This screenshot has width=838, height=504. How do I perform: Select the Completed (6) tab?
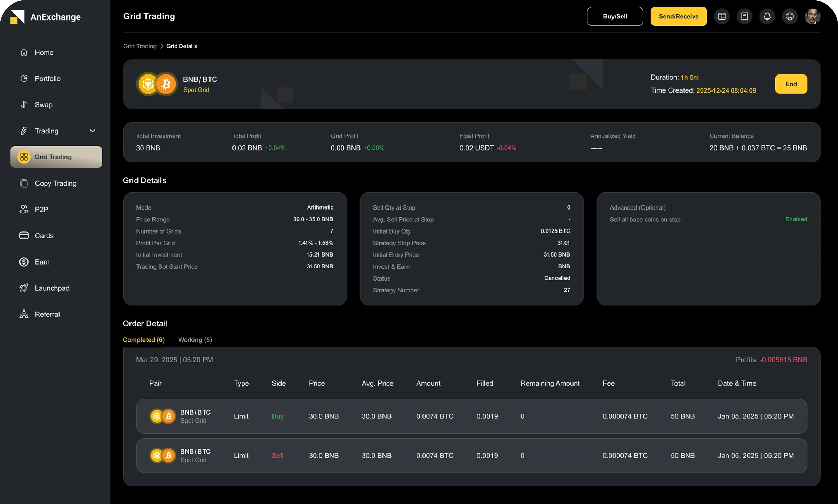143,340
